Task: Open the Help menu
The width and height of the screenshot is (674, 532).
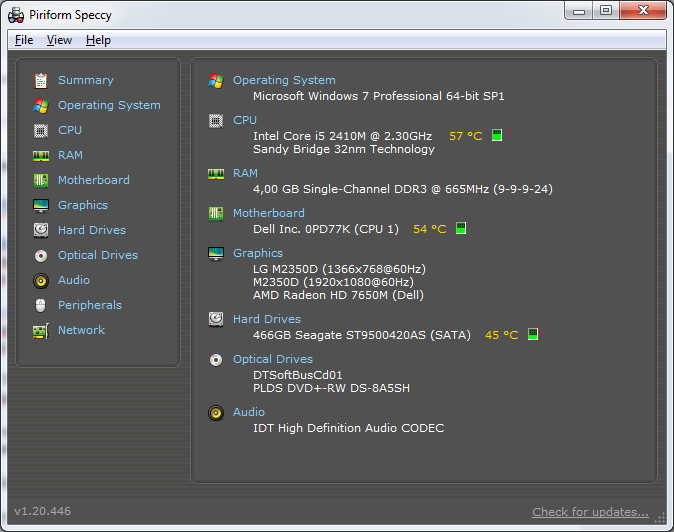Action: pyautogui.click(x=98, y=40)
